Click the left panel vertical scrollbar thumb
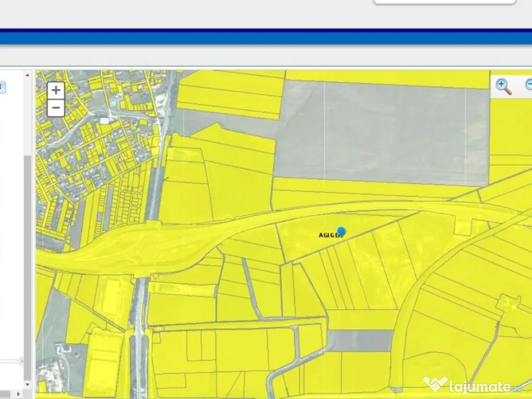 point(28,260)
